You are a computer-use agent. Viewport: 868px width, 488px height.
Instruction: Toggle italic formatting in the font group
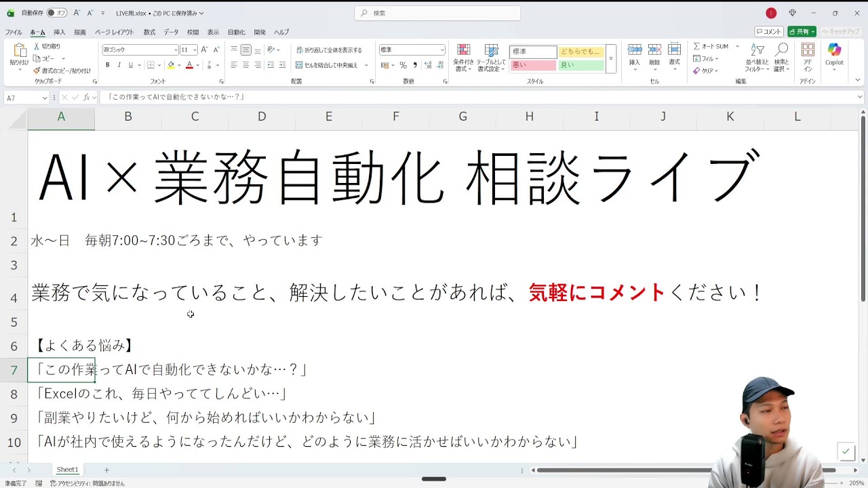[x=119, y=65]
